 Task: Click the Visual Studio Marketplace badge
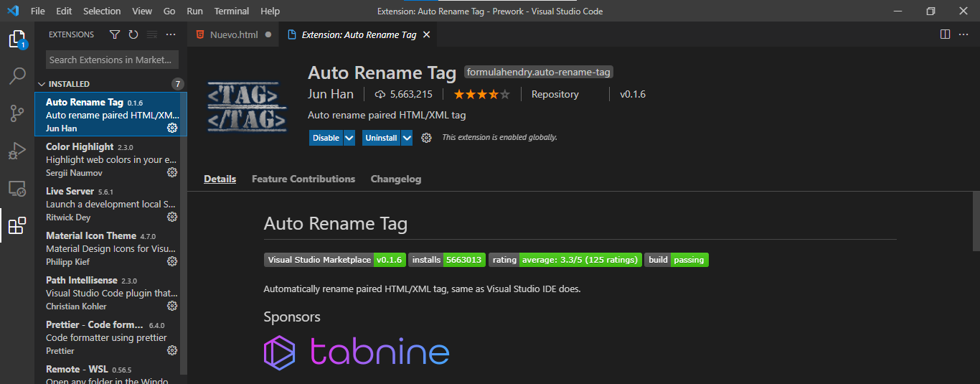click(x=335, y=260)
